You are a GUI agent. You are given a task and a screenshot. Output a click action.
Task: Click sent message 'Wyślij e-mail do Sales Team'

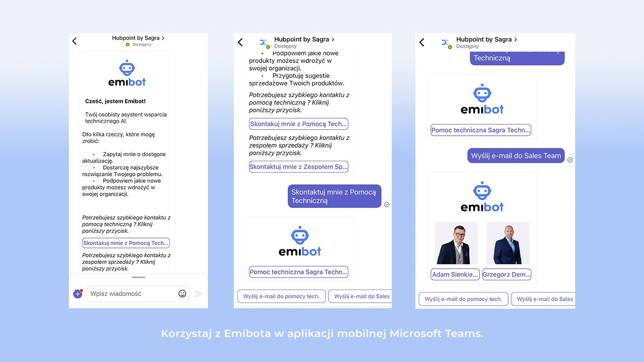516,156
